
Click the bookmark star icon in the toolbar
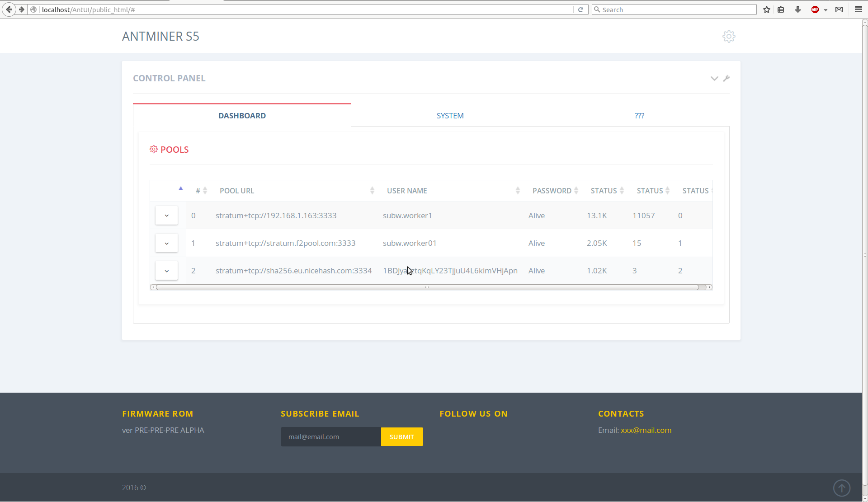[767, 9]
